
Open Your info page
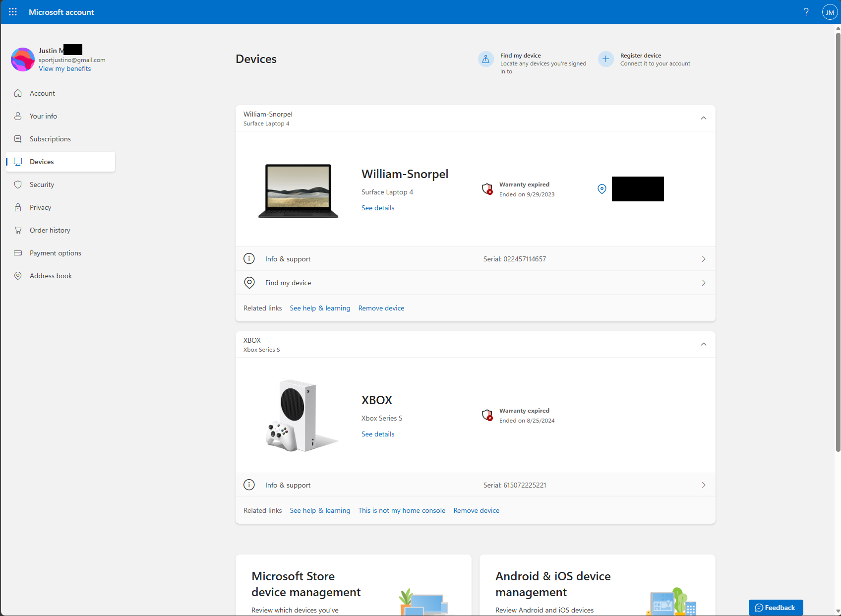(60, 116)
